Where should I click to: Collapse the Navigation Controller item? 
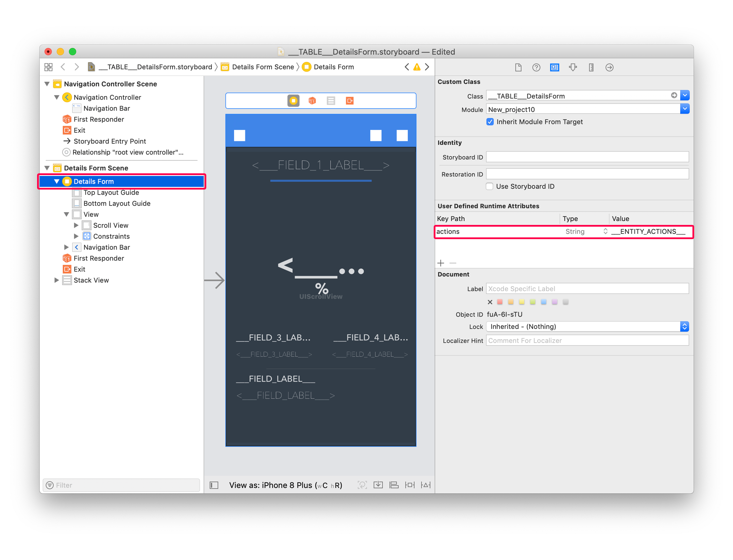pos(57,97)
